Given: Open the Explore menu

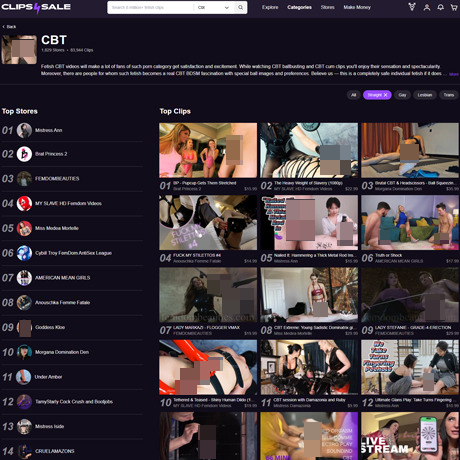Looking at the screenshot, I should pos(270,7).
